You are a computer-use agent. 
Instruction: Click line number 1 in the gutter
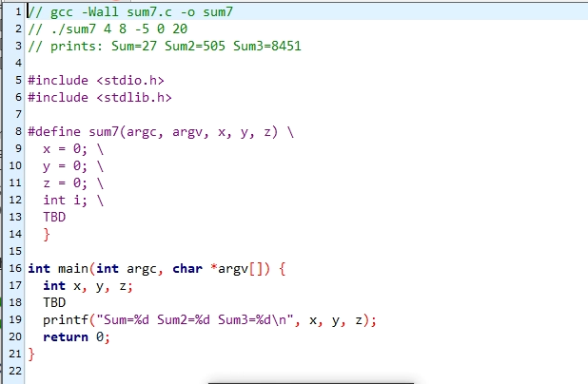tap(18, 12)
